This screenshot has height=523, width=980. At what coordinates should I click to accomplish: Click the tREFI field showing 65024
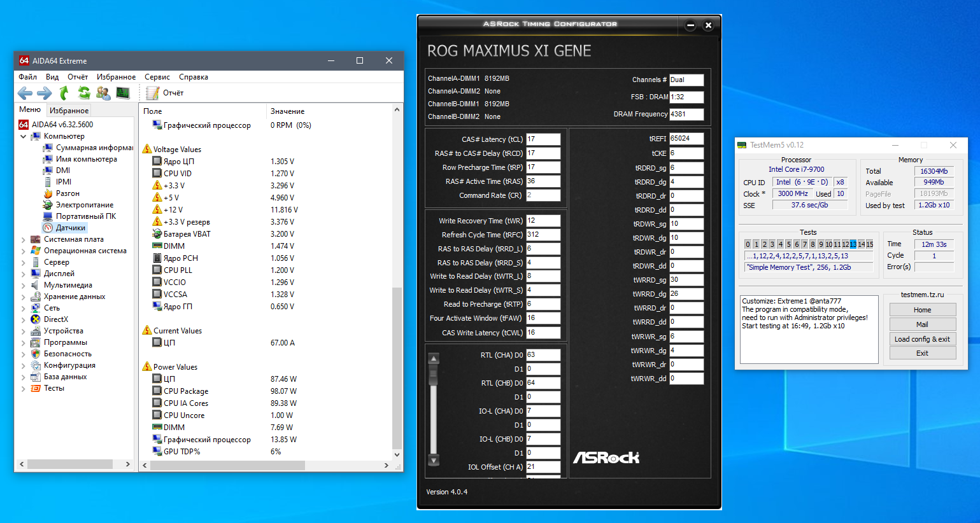pyautogui.click(x=686, y=139)
